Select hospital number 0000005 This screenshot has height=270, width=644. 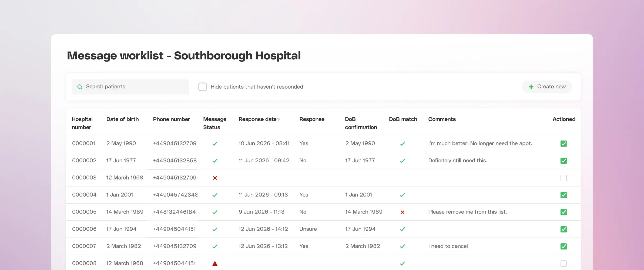pyautogui.click(x=84, y=212)
